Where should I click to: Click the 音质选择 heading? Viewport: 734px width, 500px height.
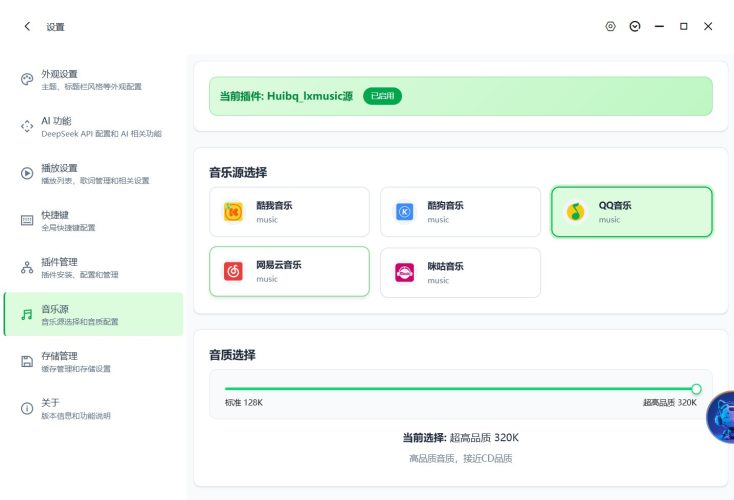point(232,355)
